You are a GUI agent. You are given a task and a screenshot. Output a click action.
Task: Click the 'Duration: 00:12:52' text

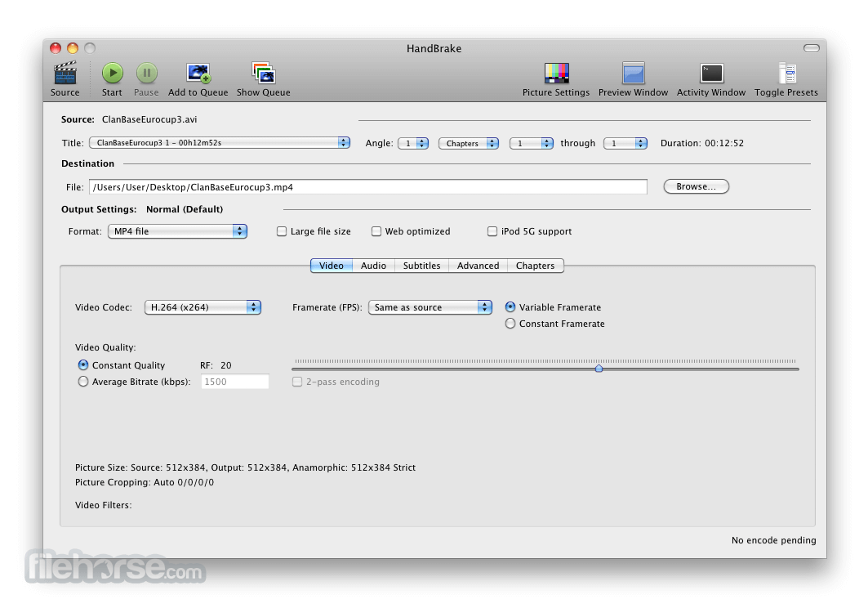tap(702, 143)
